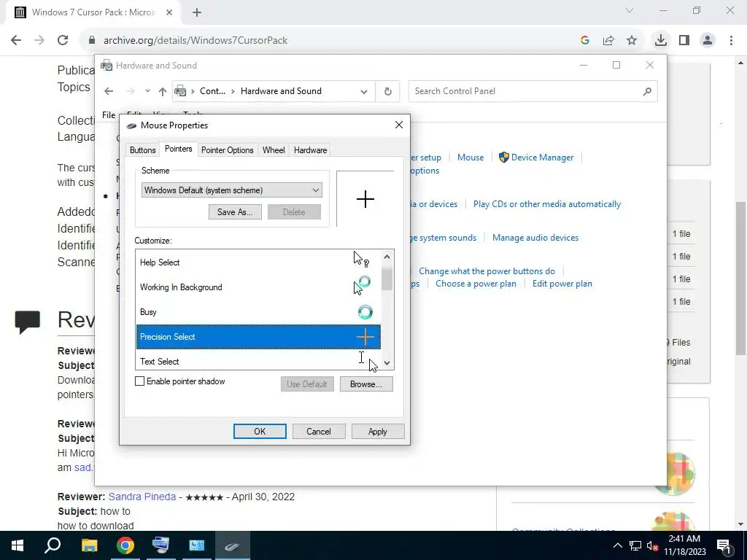
Task: Open Chrome downloads icon
Action: (660, 40)
